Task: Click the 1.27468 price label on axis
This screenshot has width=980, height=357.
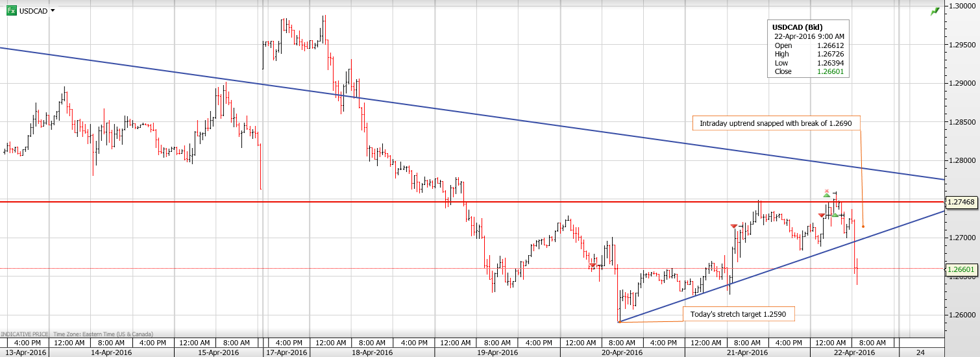Action: (962, 202)
